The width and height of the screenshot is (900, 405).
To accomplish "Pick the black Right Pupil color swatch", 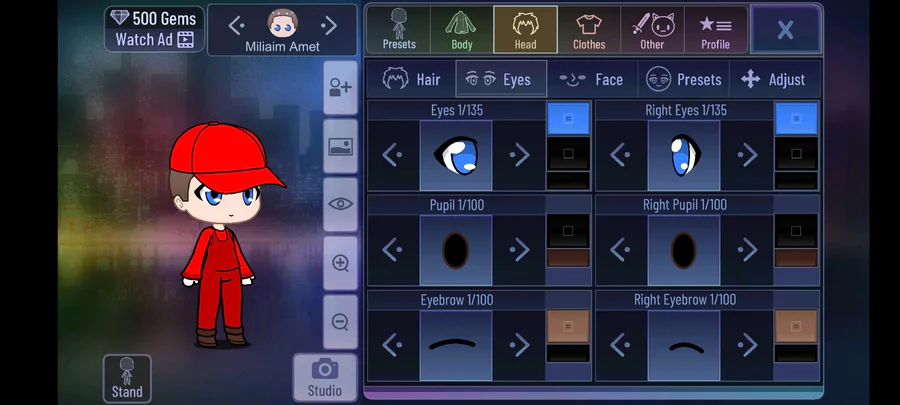I will tap(796, 231).
